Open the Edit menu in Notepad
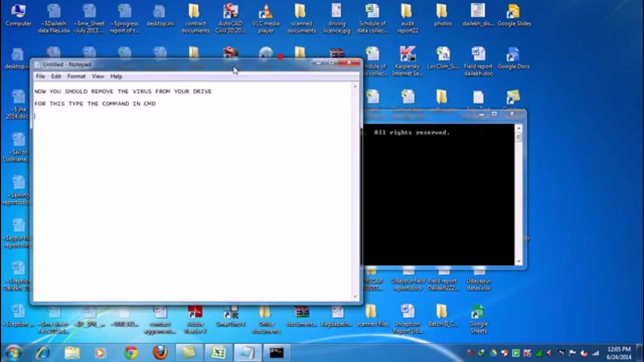 coord(56,76)
